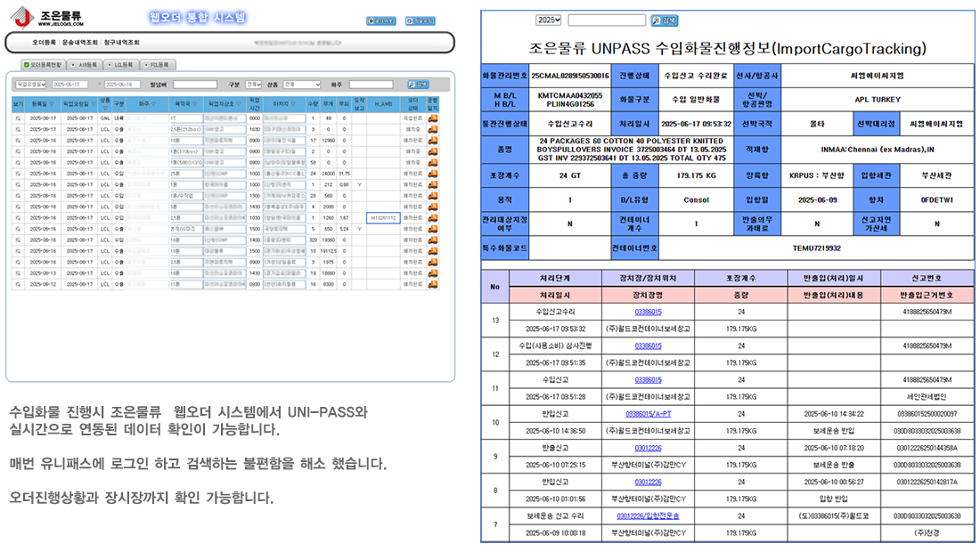The width and height of the screenshot is (980, 560).
Task: Open 03386015 link in the 수입(사용소비) 심사진행 row
Action: tap(648, 345)
